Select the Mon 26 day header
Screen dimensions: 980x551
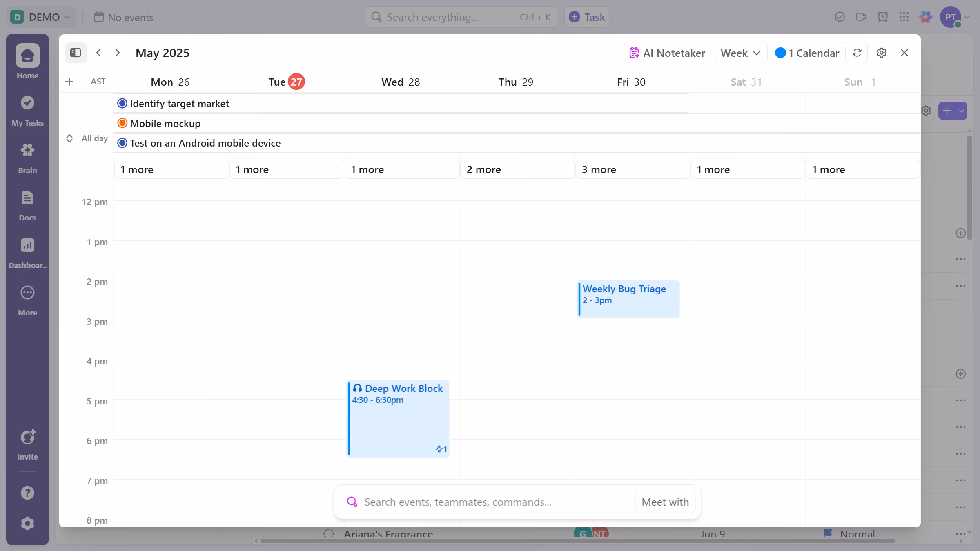pos(170,82)
